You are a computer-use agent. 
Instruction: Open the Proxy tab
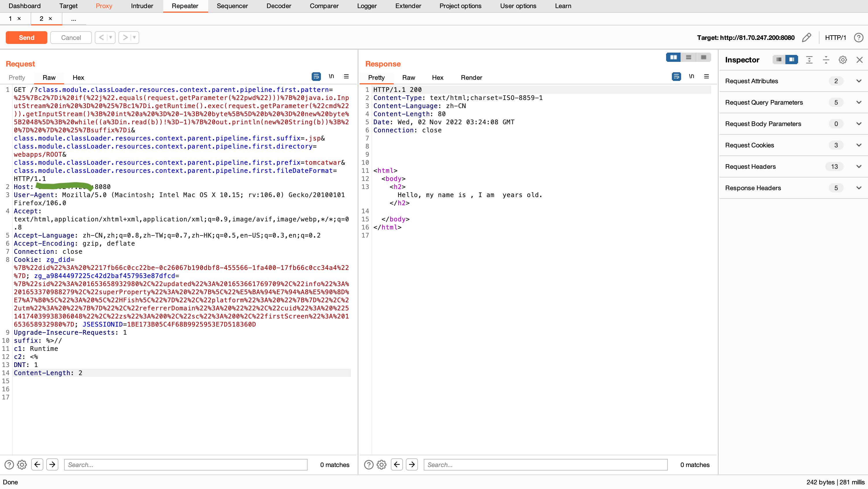(104, 6)
